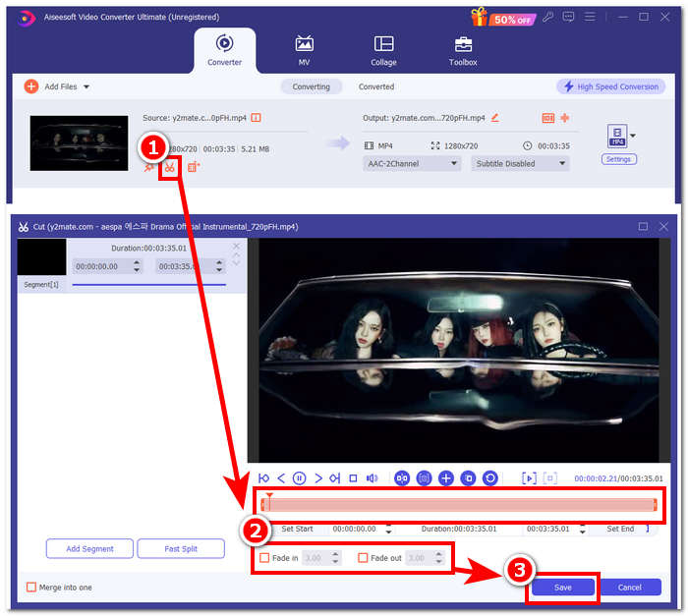Enable the Fade out checkbox
This screenshot has height=616, width=688.
pyautogui.click(x=363, y=558)
